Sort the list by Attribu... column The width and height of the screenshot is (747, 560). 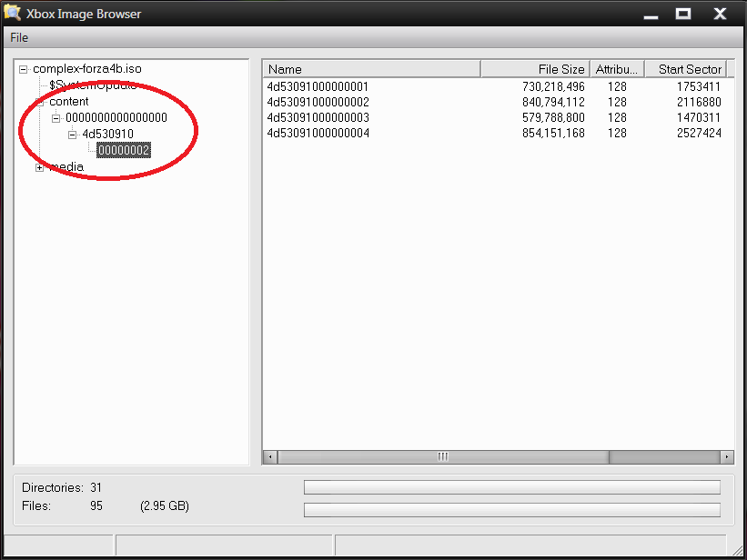click(x=618, y=69)
